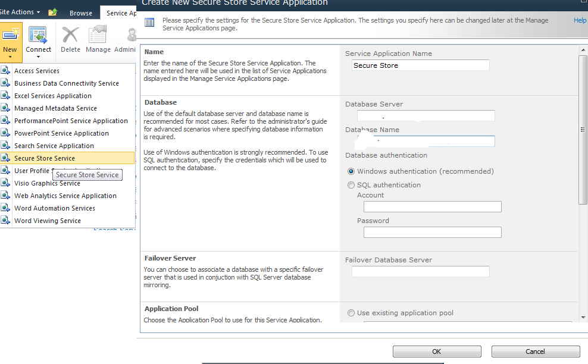Click the Delete ribbon icon
Image resolution: width=588 pixels, height=364 pixels.
[70, 36]
